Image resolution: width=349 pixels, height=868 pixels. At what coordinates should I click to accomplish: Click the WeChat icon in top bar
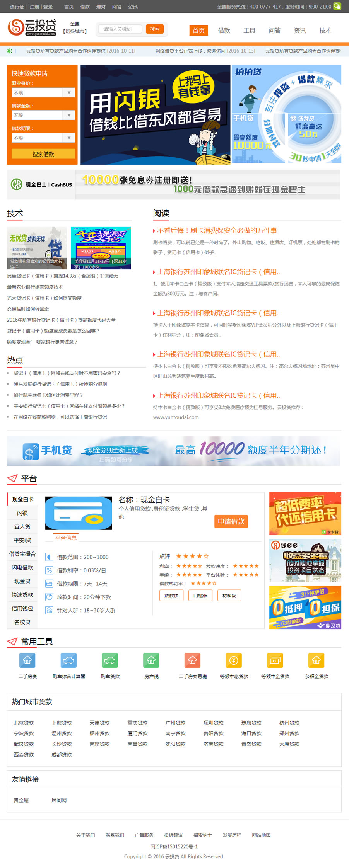coord(337,7)
